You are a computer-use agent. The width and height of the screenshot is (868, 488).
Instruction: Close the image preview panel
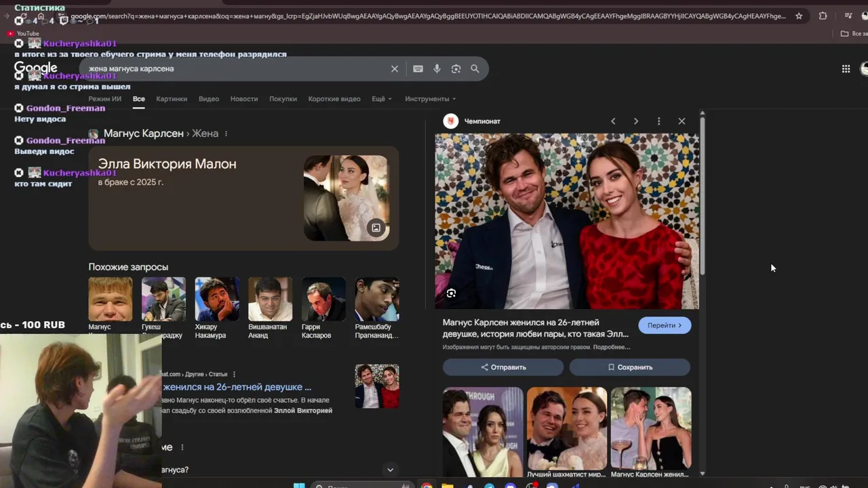[x=682, y=121]
